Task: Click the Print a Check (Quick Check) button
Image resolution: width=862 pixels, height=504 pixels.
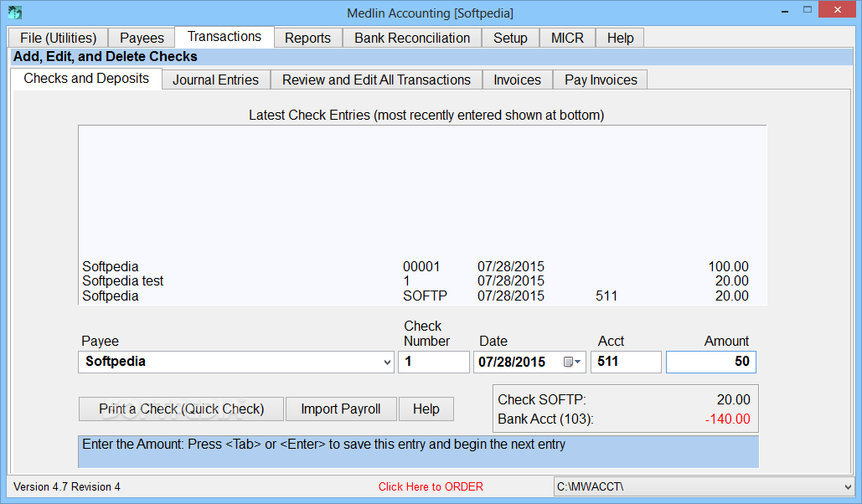Action: [x=182, y=409]
